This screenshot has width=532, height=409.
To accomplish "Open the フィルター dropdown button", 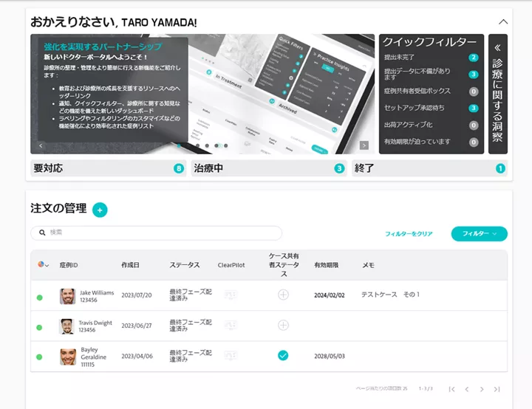I will point(479,233).
